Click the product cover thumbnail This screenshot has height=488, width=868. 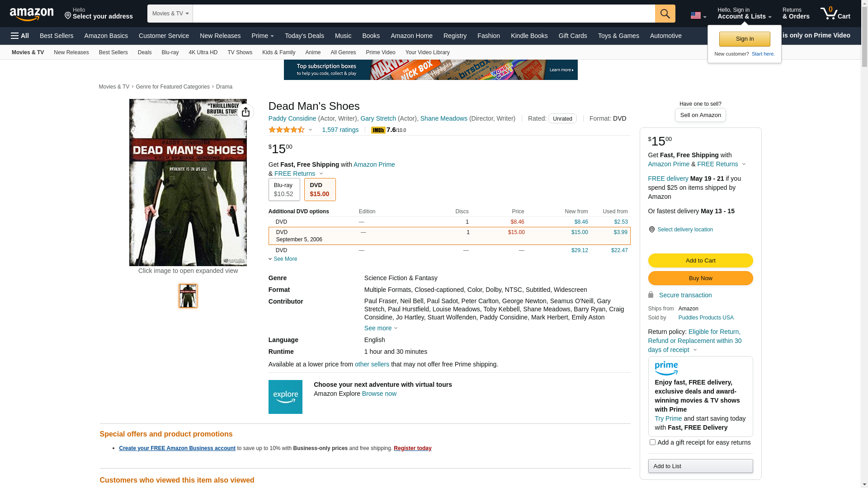pyautogui.click(x=188, y=296)
